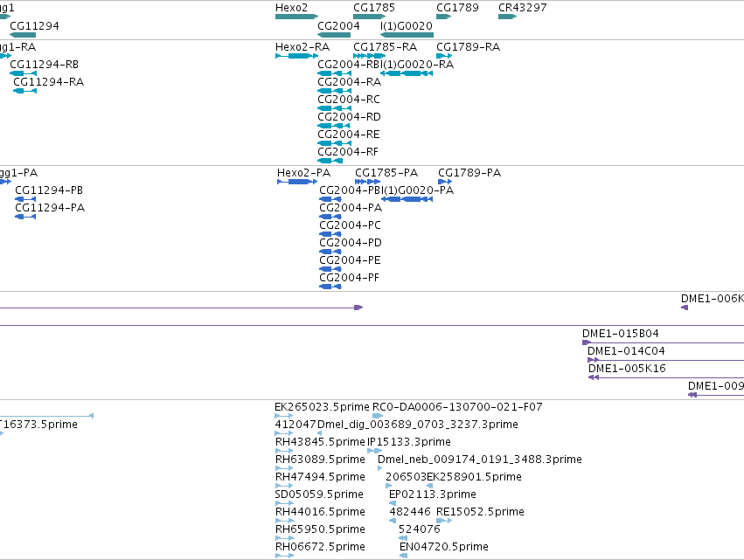Click the Hexo2-PA protein label
This screenshot has width=744, height=560.
pyautogui.click(x=303, y=173)
